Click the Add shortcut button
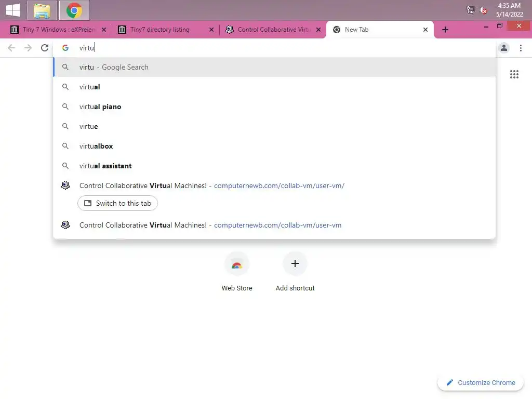The width and height of the screenshot is (532, 399). point(295,272)
